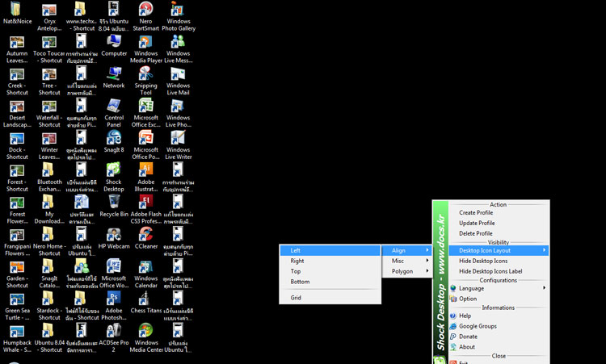
Task: Choose Grid alignment option
Action: click(x=330, y=298)
